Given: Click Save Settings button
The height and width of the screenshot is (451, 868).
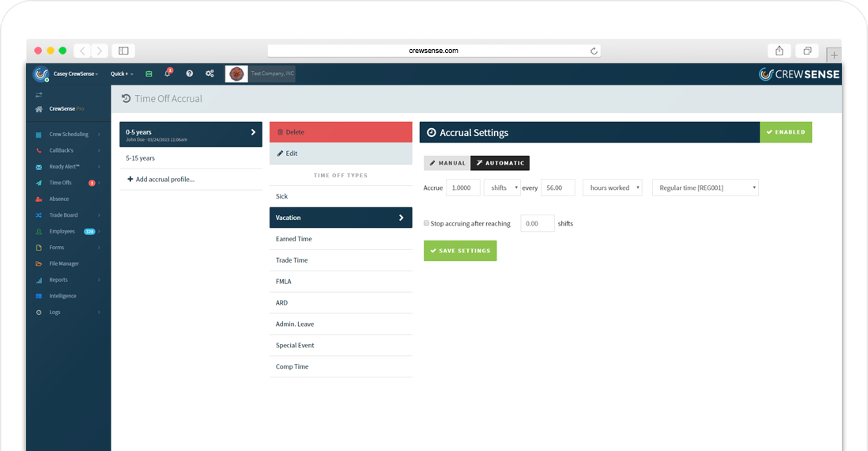Looking at the screenshot, I should [x=460, y=251].
